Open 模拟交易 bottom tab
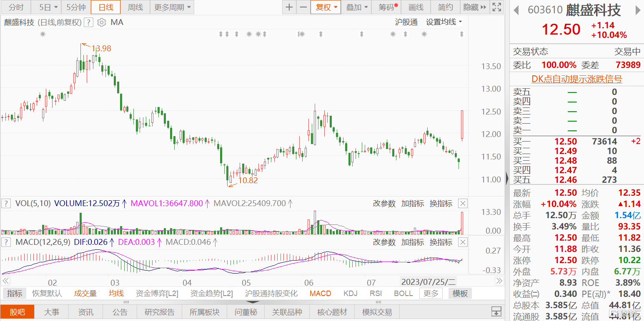Viewport: 644px width, 321px height. click(377, 312)
